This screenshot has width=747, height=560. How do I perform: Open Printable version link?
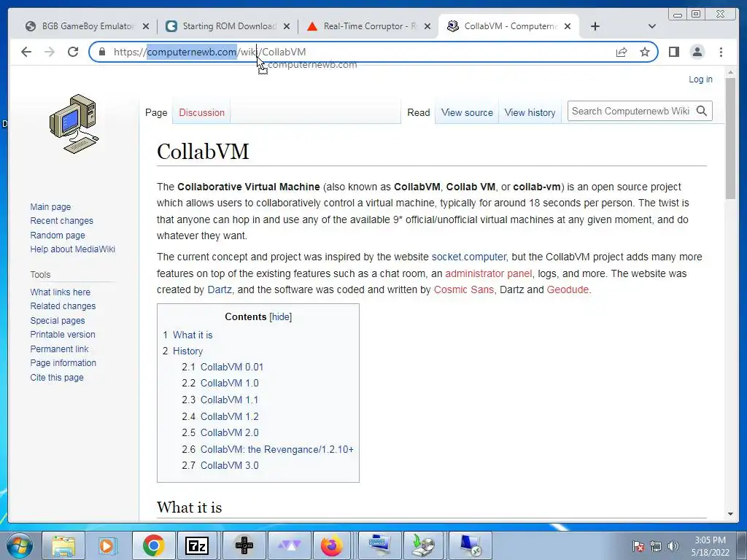[63, 334]
